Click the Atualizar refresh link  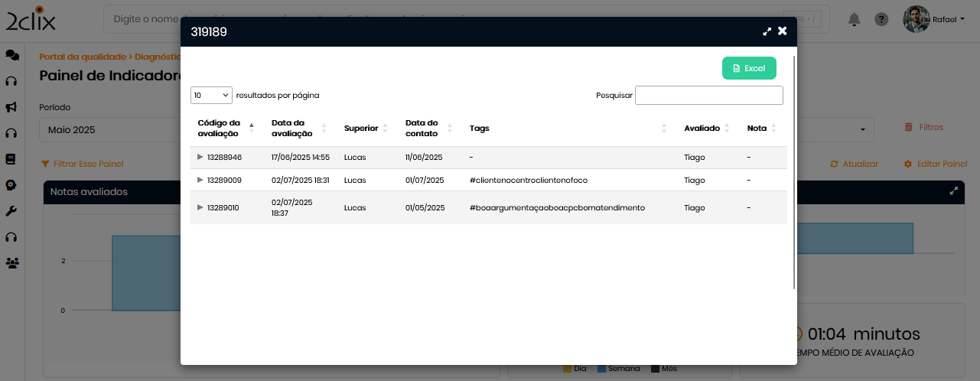click(854, 164)
